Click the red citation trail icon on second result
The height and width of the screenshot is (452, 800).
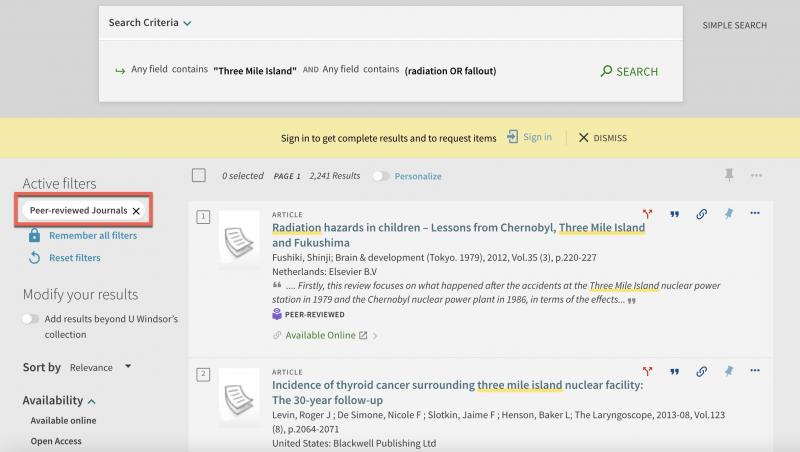(647, 372)
